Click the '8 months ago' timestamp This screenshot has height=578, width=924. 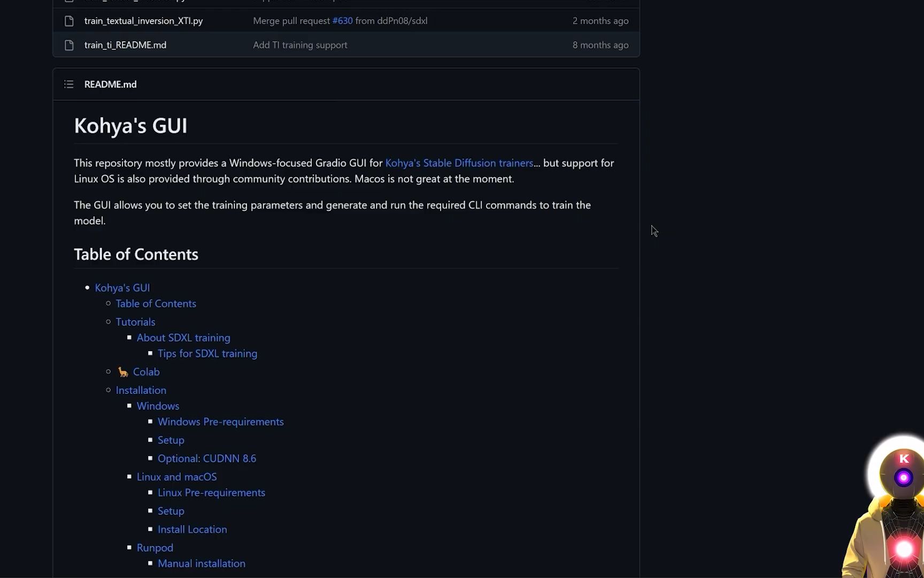[600, 45]
